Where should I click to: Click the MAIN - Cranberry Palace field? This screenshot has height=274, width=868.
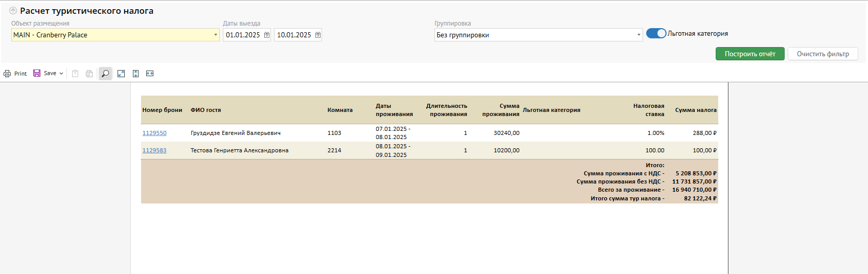pos(116,35)
